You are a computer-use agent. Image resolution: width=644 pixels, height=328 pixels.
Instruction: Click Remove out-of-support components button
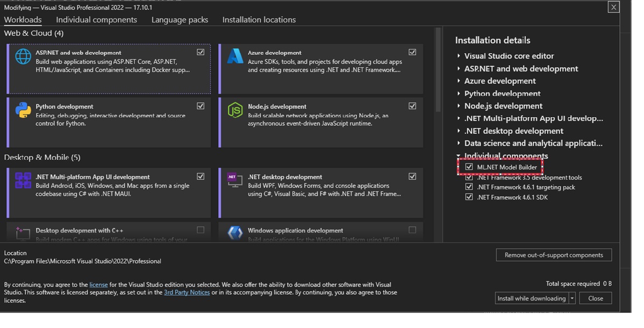pos(554,255)
